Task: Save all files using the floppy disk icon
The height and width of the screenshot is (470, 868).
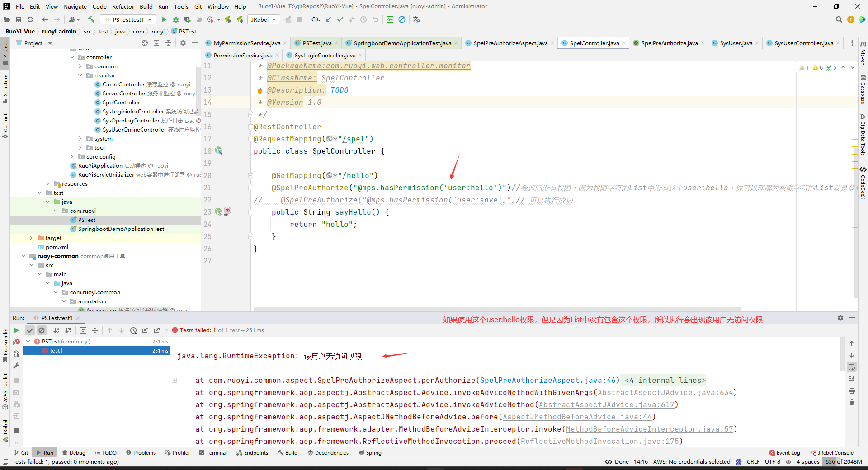Action: tap(19, 19)
